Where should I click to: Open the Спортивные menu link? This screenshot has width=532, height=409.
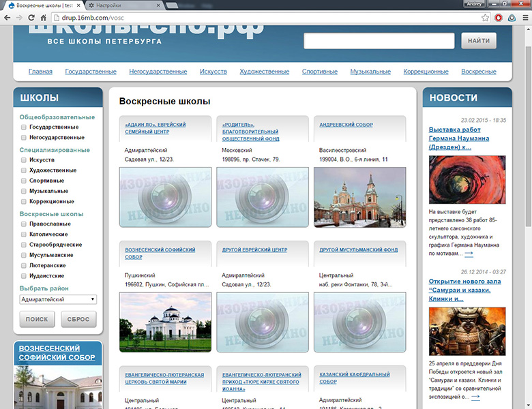320,72
